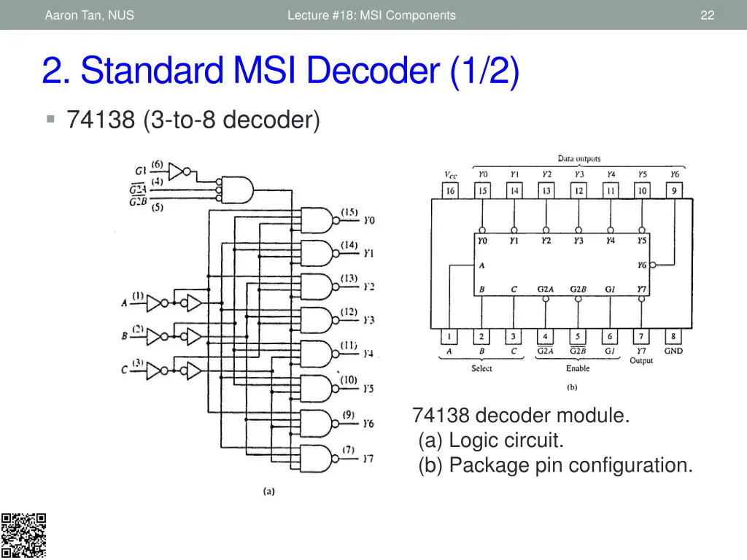
Task: Click the first inverter on input B
Action: (x=158, y=337)
